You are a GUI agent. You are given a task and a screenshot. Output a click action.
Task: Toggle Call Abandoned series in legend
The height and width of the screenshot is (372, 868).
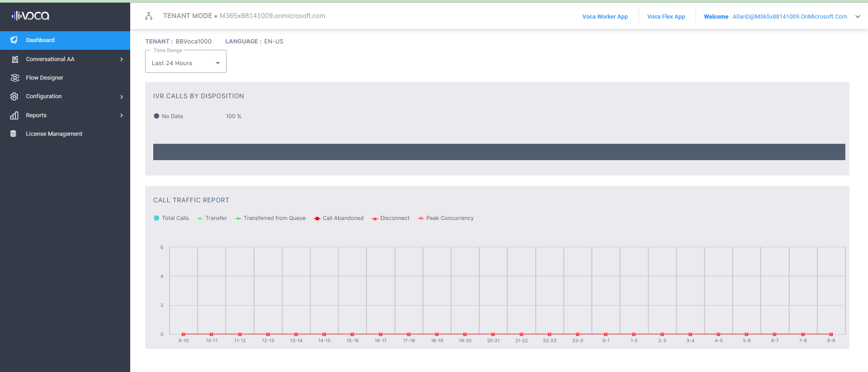[339, 218]
